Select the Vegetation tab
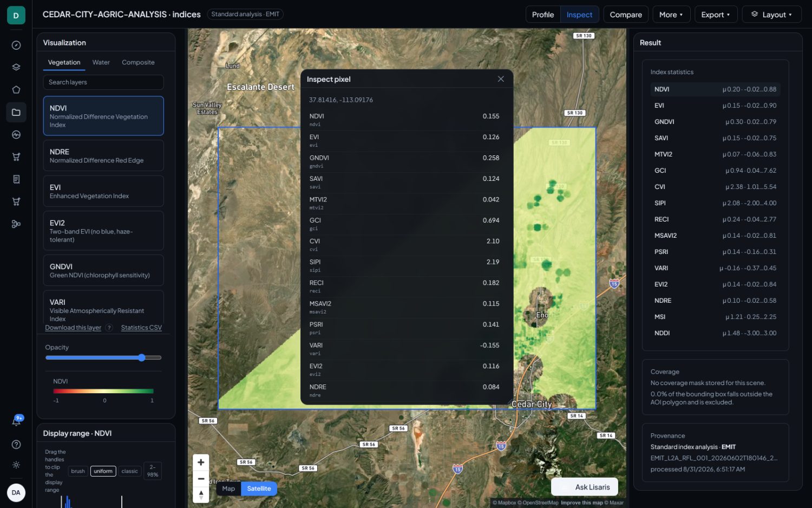The image size is (812, 508). click(64, 62)
